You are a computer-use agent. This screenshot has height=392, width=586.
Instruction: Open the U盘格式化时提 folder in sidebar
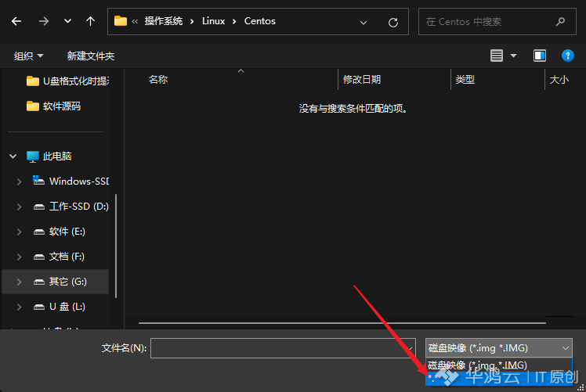(67, 81)
